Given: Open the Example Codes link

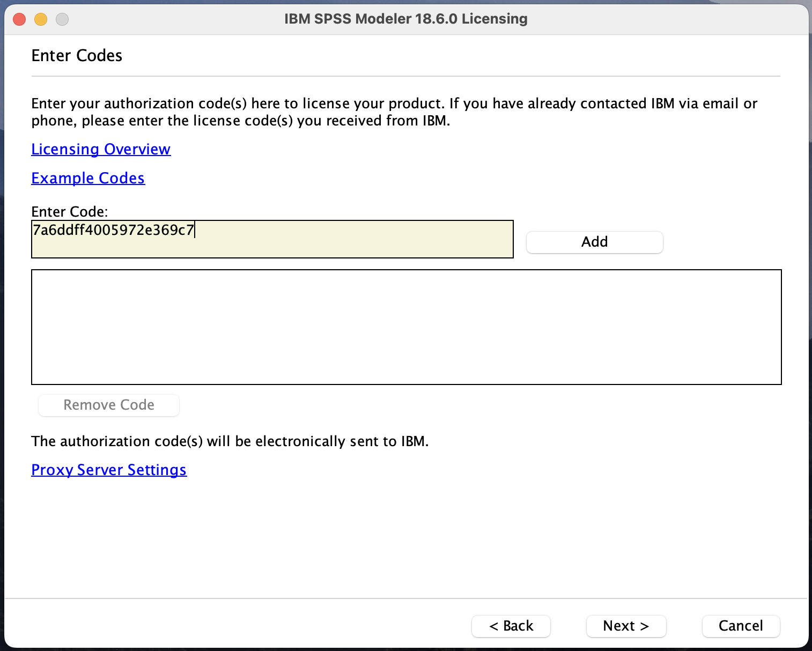Looking at the screenshot, I should point(88,178).
